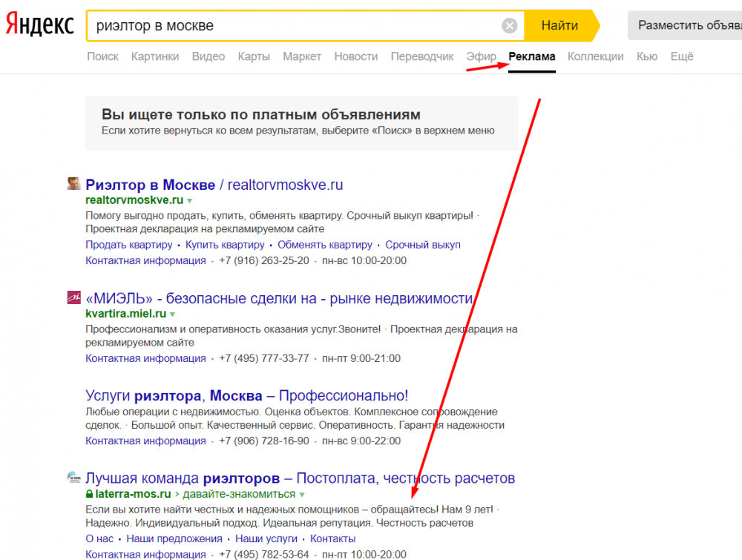The width and height of the screenshot is (742, 560).
Task: Click the О нас sitelink
Action: click(x=99, y=538)
